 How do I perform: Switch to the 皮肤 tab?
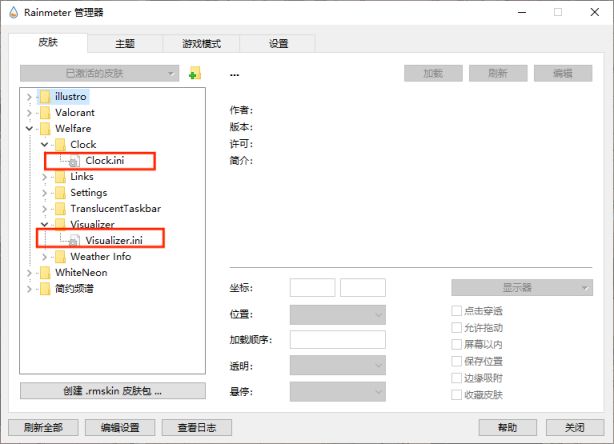pyautogui.click(x=48, y=42)
